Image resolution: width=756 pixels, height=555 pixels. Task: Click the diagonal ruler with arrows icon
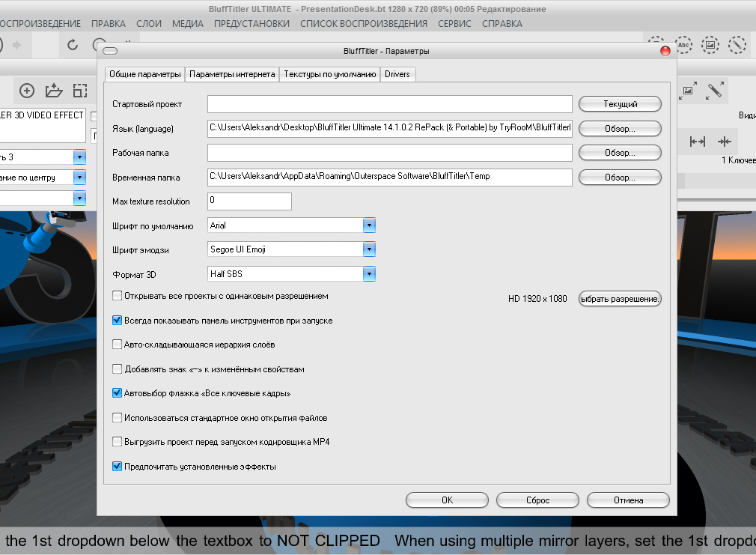(x=715, y=90)
